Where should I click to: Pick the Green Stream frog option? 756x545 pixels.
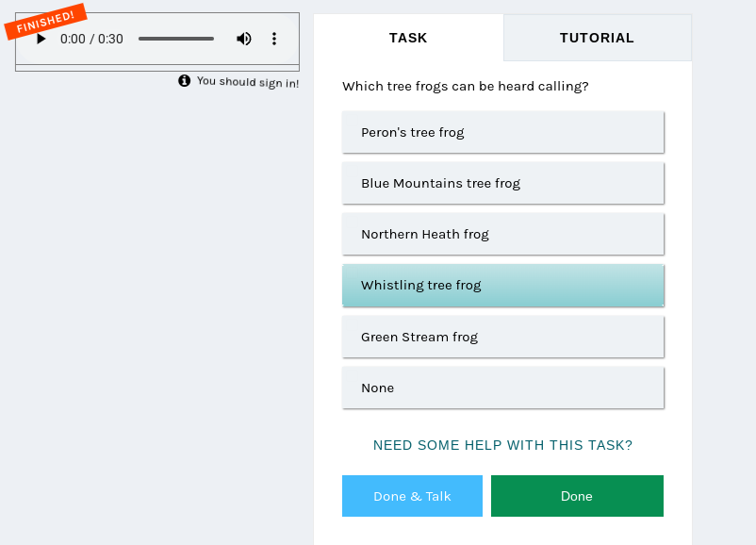[502, 337]
